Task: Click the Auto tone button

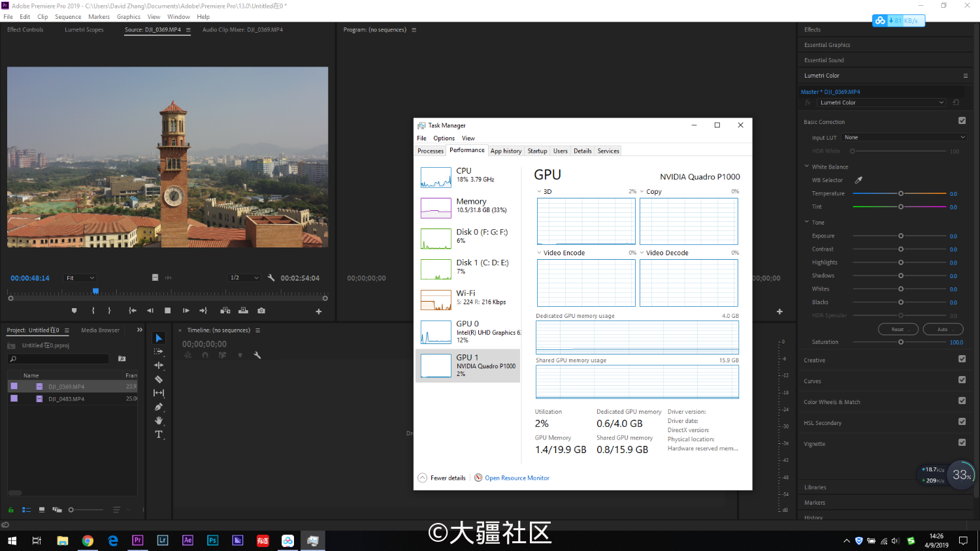Action: (943, 329)
